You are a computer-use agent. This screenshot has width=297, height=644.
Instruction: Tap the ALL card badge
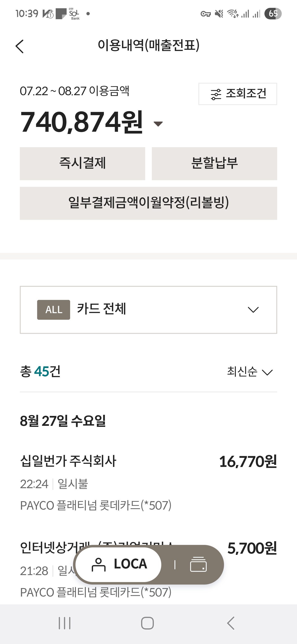coord(53,309)
